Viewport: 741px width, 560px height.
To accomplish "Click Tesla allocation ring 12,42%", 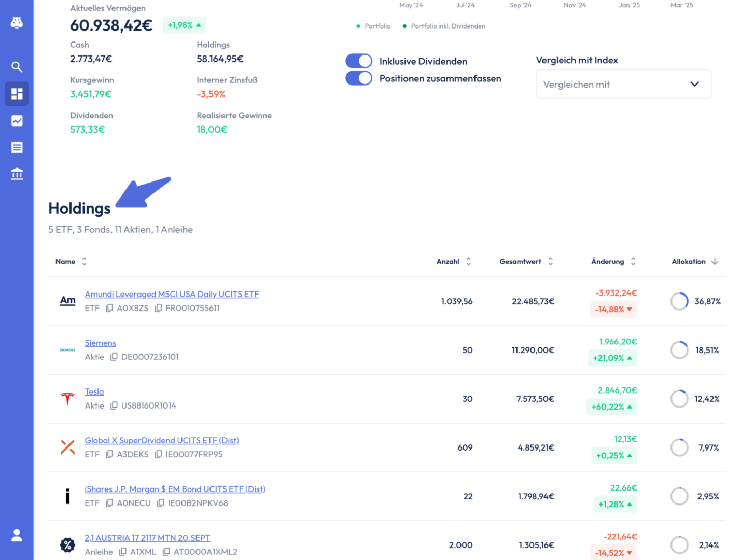I will [679, 399].
